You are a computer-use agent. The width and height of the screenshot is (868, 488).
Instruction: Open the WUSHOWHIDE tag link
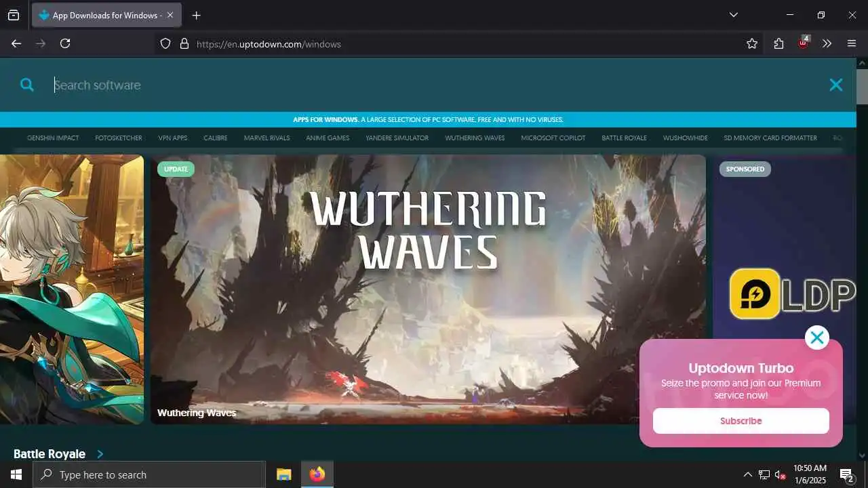tap(685, 138)
